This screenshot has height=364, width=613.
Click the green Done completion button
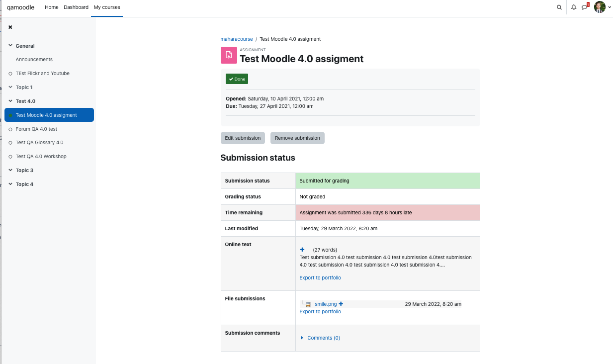coord(237,79)
